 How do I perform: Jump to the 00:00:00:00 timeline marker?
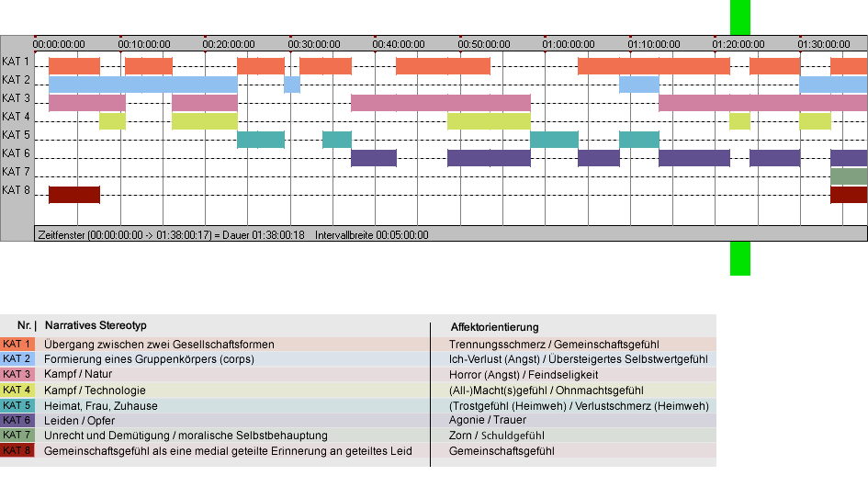point(59,44)
